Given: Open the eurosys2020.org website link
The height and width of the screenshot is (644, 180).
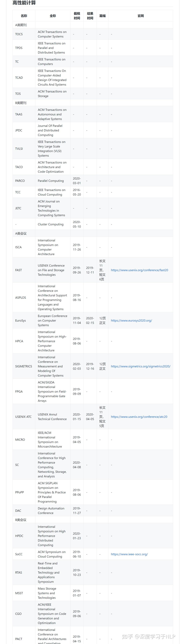Looking at the screenshot, I should click(131, 320).
